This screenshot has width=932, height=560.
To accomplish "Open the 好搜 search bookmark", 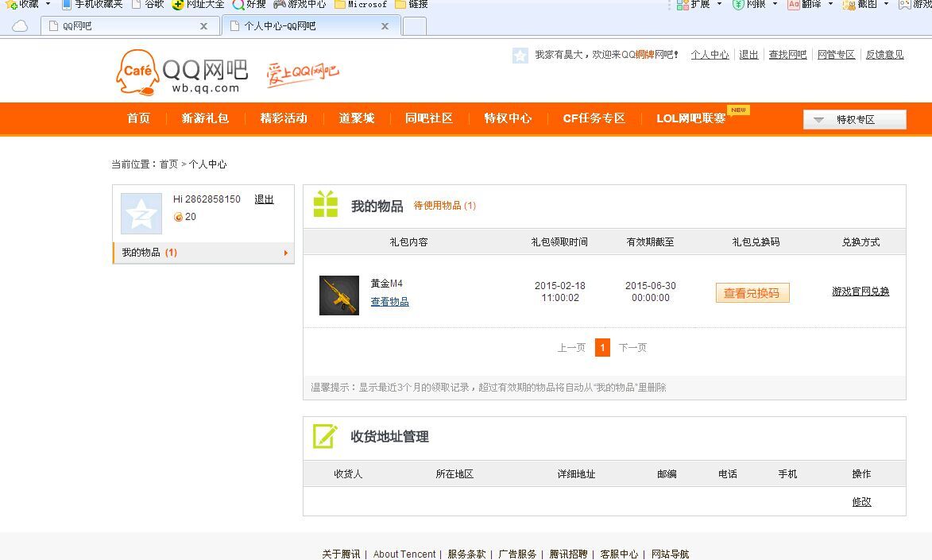I will pos(249,4).
